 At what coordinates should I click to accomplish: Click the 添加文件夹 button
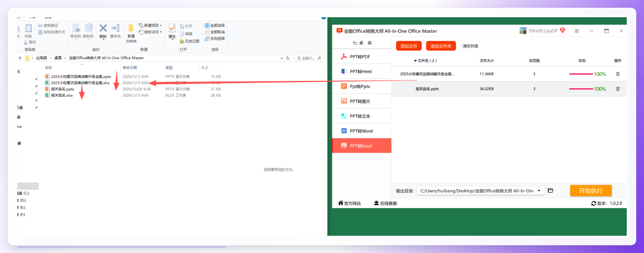coord(441,46)
